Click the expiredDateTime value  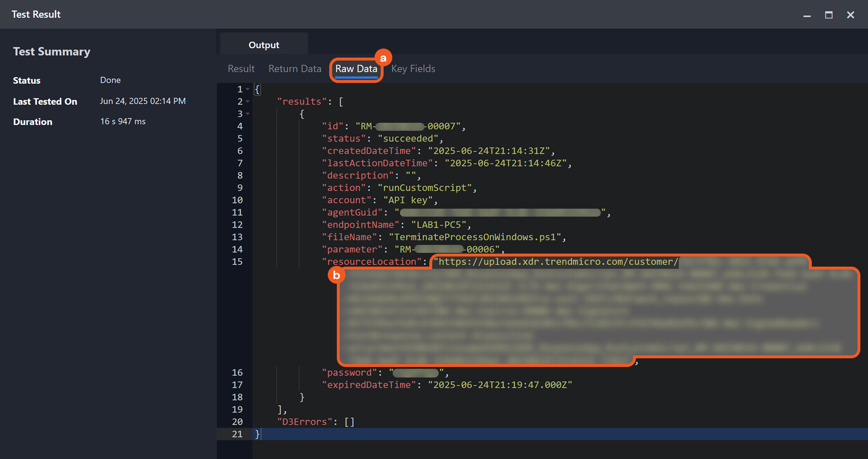coord(500,385)
